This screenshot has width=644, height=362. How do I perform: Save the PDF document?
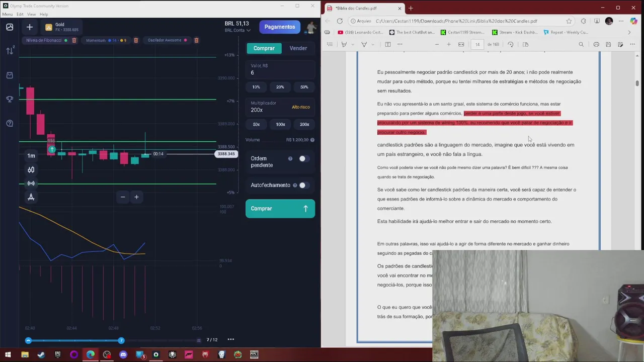608,44
